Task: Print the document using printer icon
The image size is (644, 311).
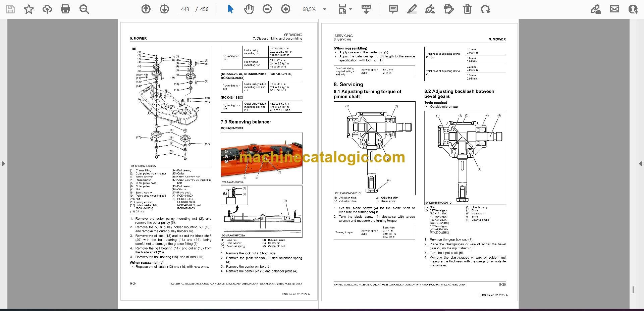Action: click(65, 9)
